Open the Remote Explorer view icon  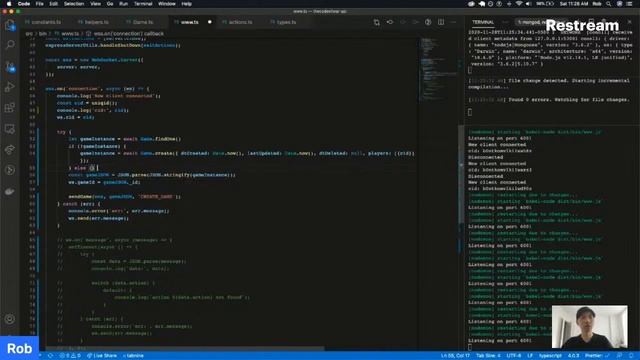click(x=10, y=129)
